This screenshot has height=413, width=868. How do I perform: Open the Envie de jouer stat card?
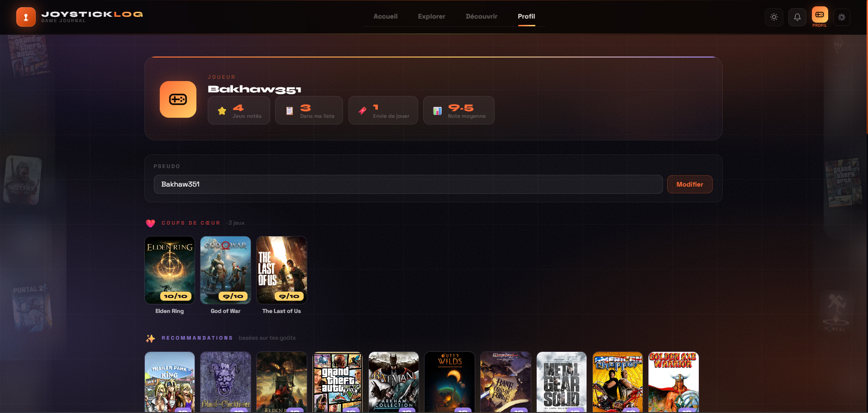pyautogui.click(x=383, y=110)
